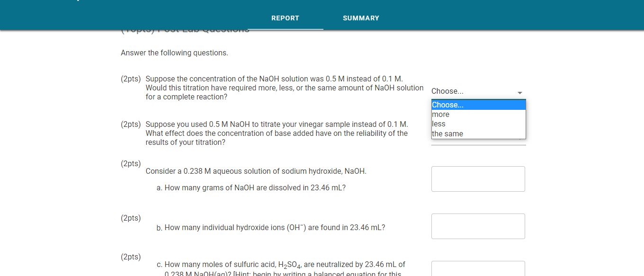Switch to the REPORT tab
The width and height of the screenshot is (644, 276).
pyautogui.click(x=285, y=18)
